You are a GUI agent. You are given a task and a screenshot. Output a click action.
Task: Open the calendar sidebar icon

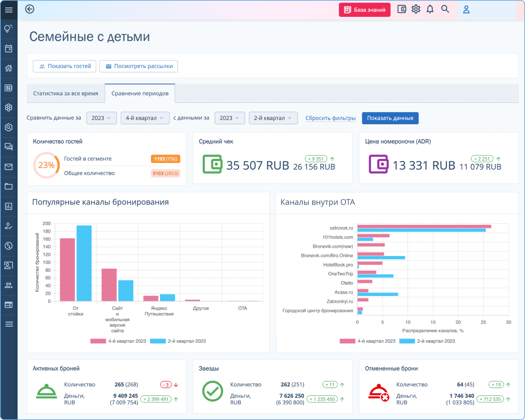point(9,49)
